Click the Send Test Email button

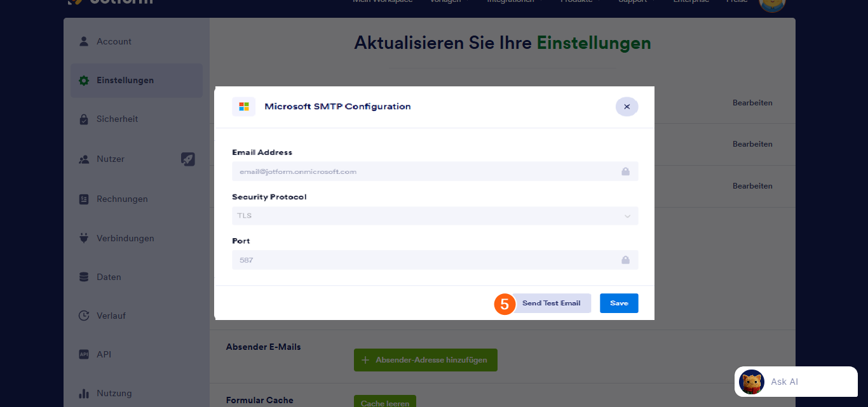pos(552,303)
